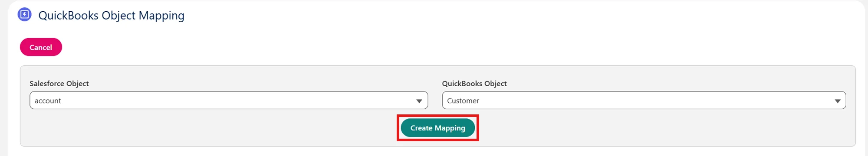Image resolution: width=868 pixels, height=156 pixels.
Task: Click the QuickBooks Object Mapping lightning icon
Action: (x=25, y=15)
